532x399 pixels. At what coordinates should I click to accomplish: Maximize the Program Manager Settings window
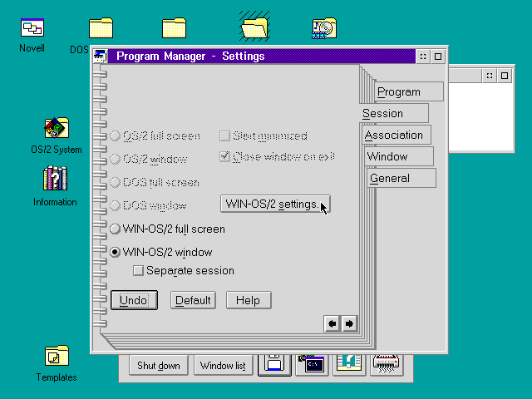point(438,57)
